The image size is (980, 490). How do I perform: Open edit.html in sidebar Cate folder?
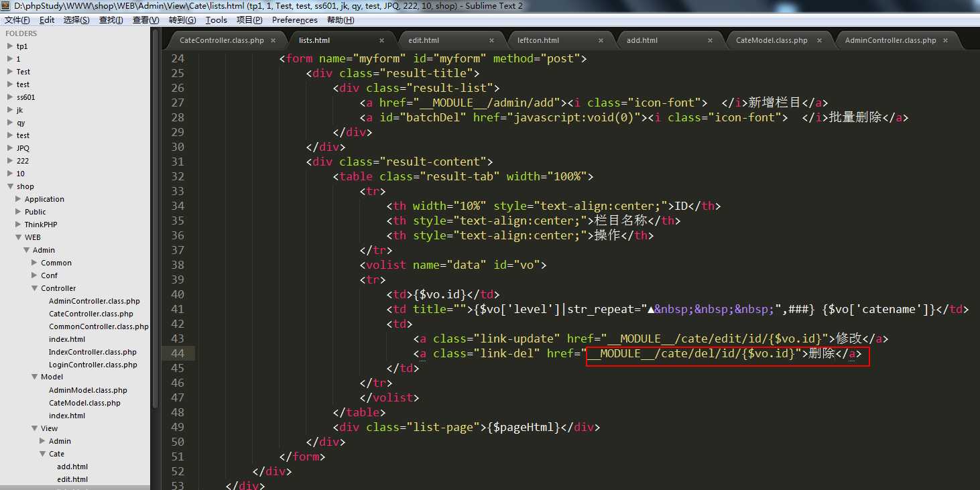[72, 479]
